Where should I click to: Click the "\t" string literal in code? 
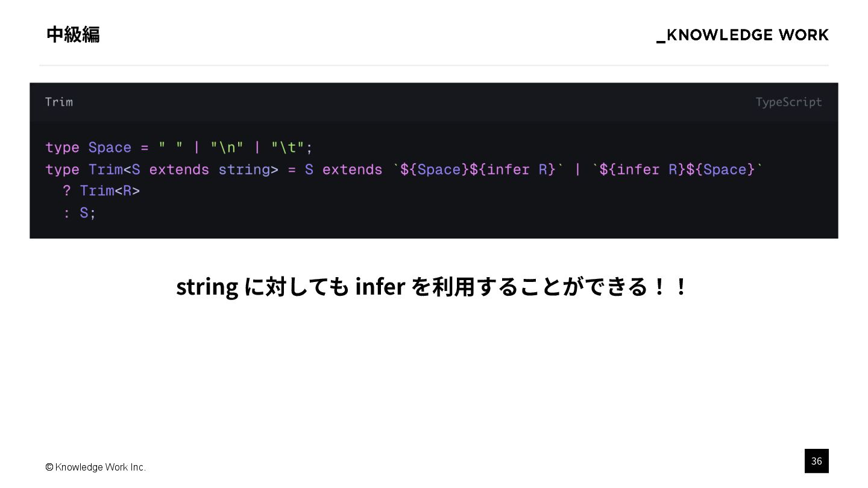288,148
